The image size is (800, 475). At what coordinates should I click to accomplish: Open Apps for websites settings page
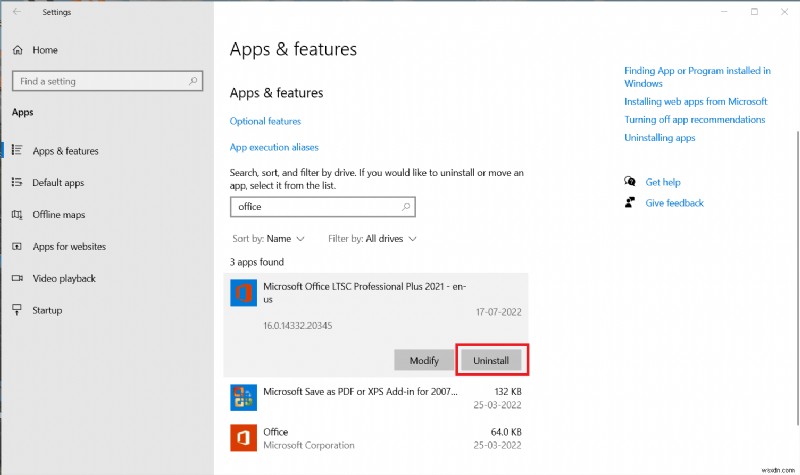click(x=69, y=246)
